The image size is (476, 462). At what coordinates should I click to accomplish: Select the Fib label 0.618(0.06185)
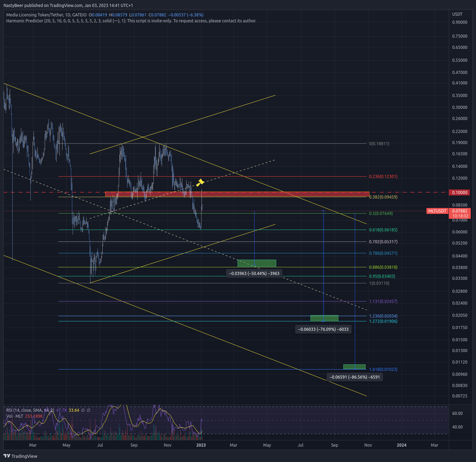coord(383,230)
